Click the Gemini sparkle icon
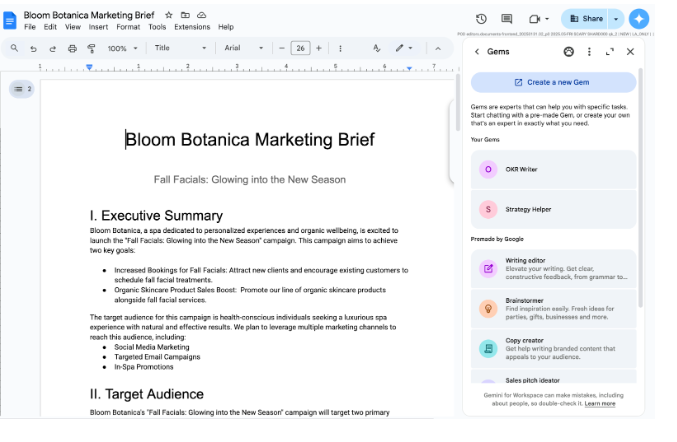Viewport: 677px width, 442px height. tap(639, 19)
